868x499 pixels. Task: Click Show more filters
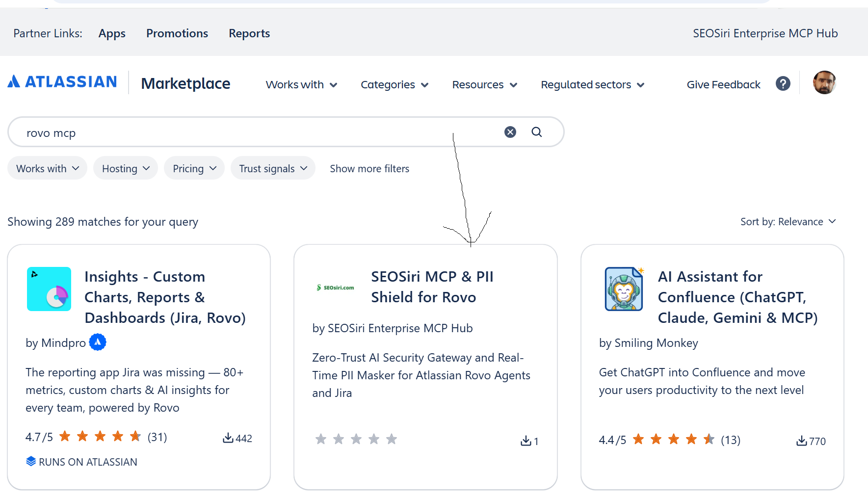[x=369, y=168]
